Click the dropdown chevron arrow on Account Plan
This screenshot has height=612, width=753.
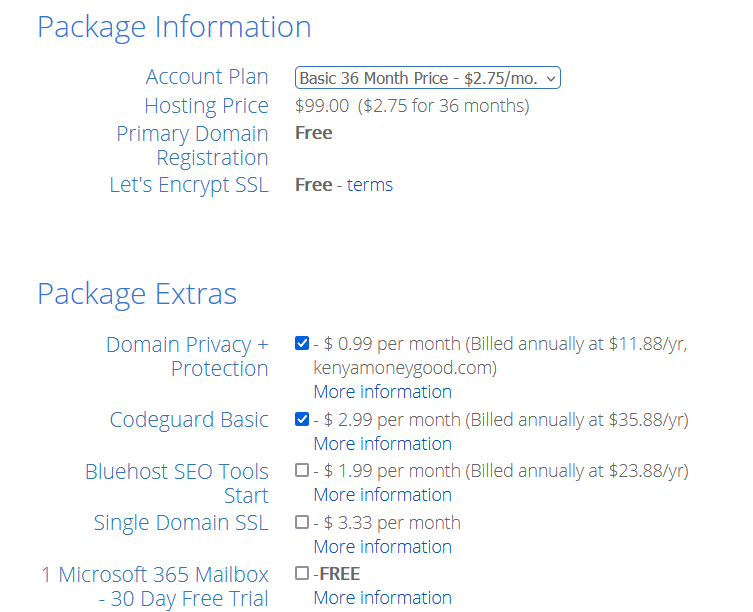550,78
